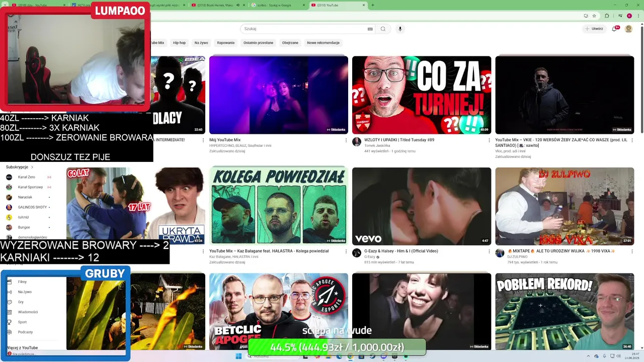This screenshot has width=644, height=362.
Task: Open Sport in YouTube sidebar
Action: [22, 322]
